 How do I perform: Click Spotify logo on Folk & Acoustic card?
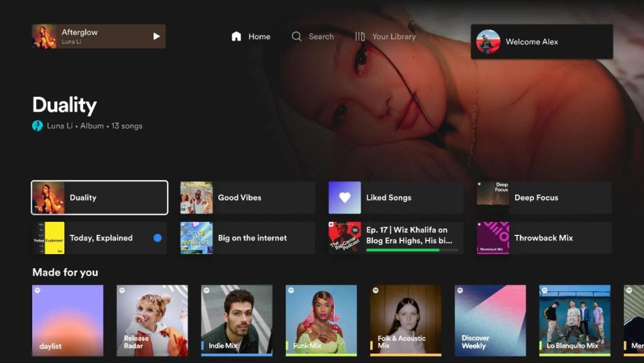point(375,290)
